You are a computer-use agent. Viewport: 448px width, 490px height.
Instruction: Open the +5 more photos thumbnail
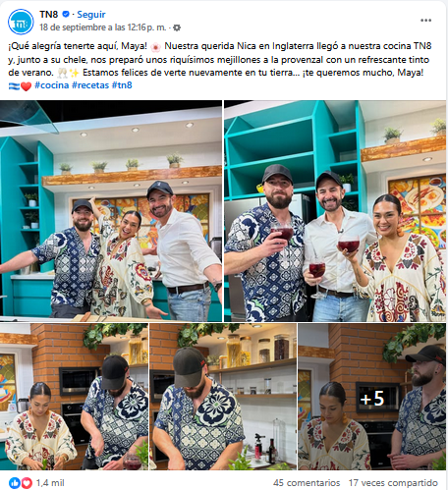(372, 397)
